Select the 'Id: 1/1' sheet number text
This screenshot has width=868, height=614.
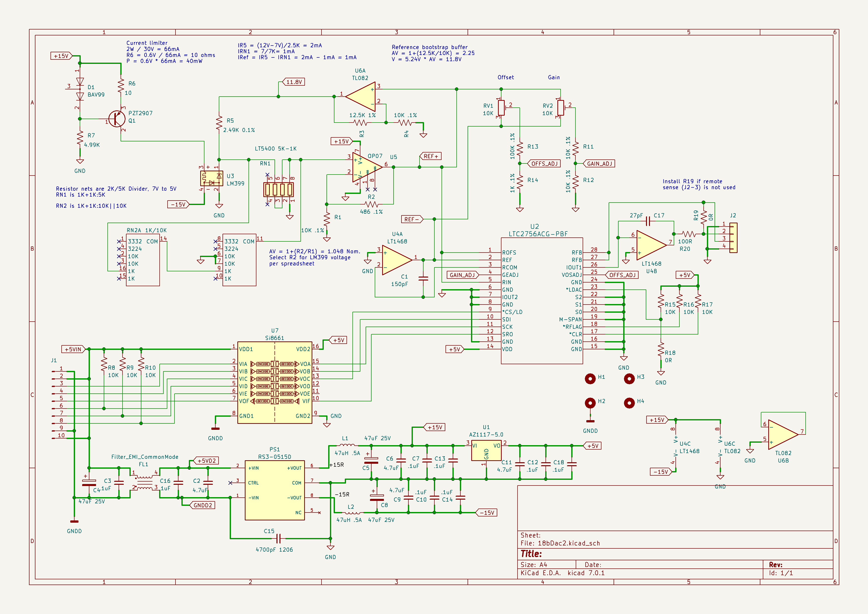(781, 573)
